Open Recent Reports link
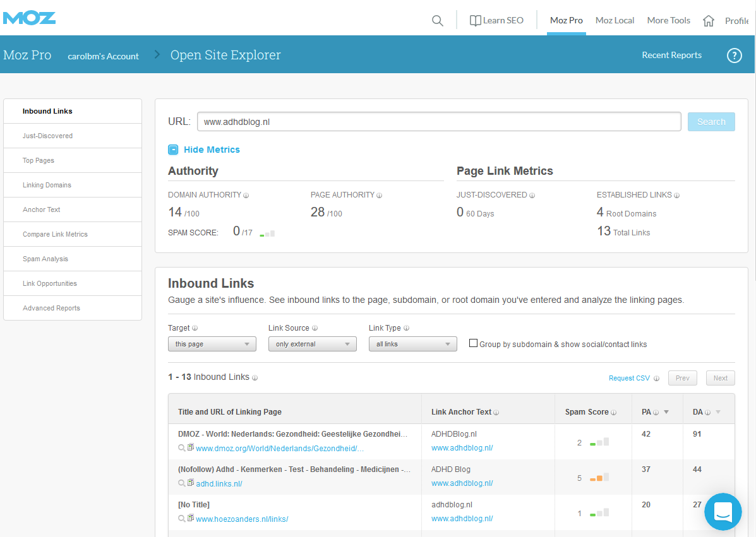This screenshot has width=756, height=537. point(671,56)
